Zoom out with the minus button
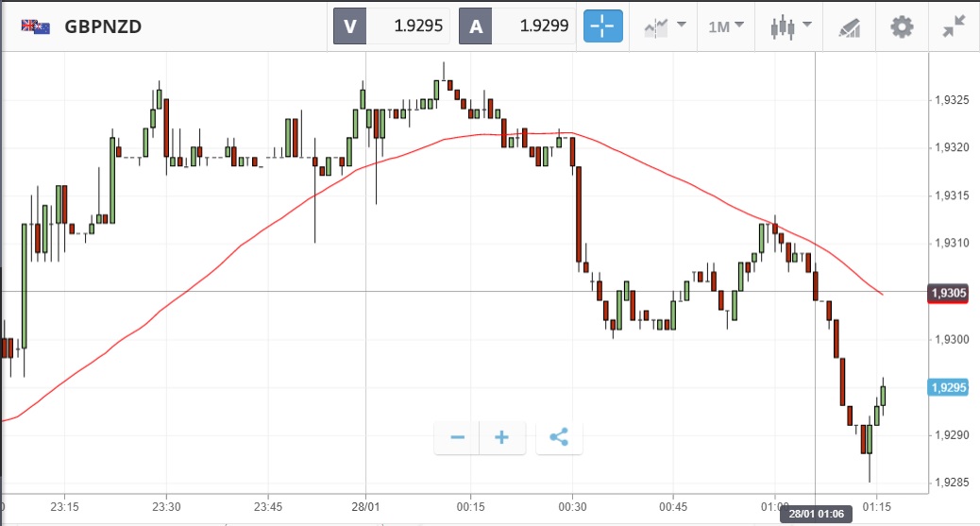This screenshot has width=980, height=526. [457, 437]
